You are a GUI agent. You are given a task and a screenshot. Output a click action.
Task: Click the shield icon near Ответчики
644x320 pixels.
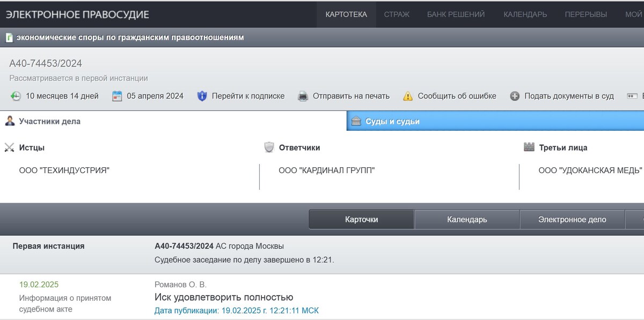click(x=269, y=147)
